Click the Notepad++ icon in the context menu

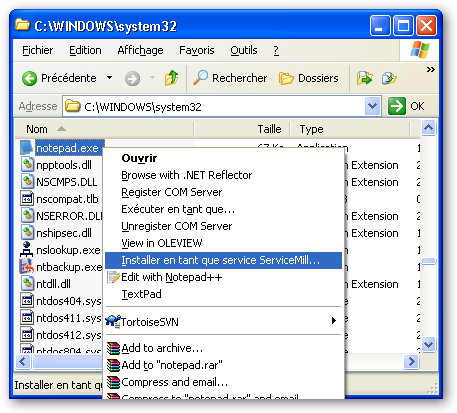(113, 277)
